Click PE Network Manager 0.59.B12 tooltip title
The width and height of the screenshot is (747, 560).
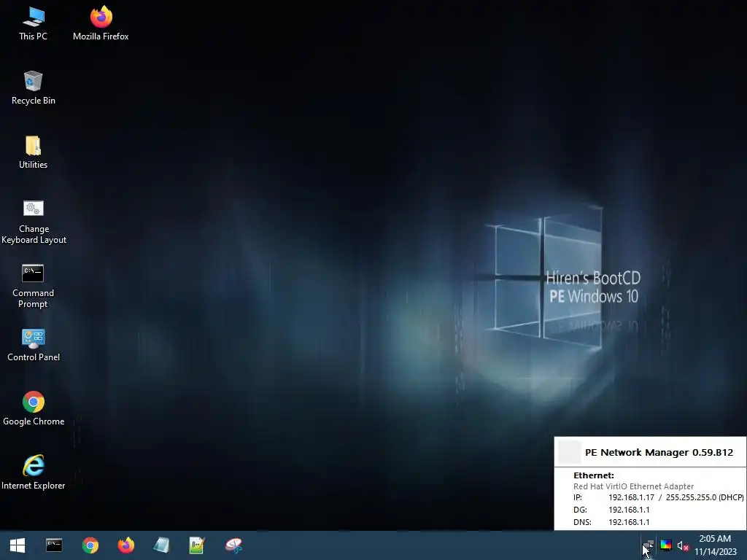coord(659,452)
